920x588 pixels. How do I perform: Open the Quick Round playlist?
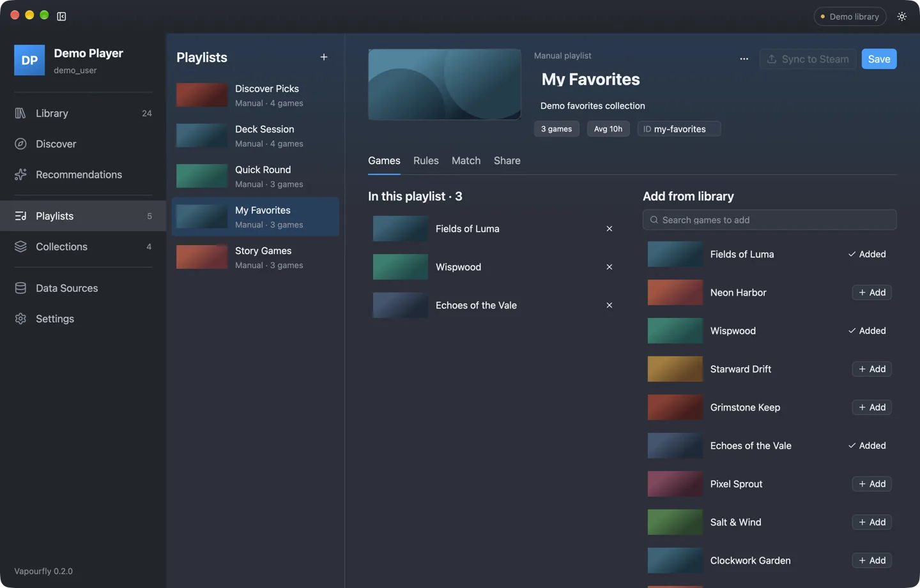coord(256,176)
